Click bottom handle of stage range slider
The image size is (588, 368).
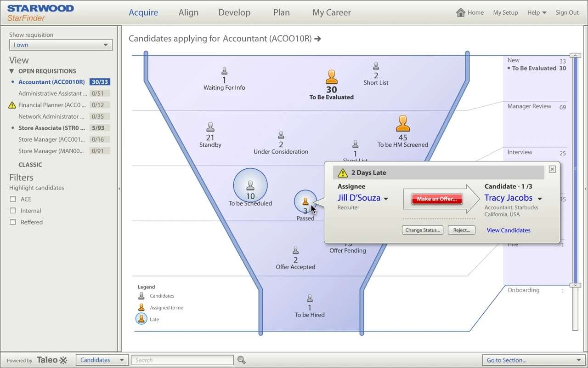pyautogui.click(x=575, y=285)
